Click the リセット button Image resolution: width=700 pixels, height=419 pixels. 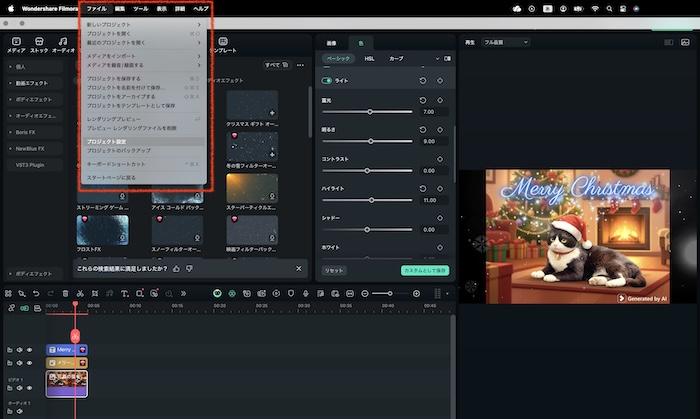[x=334, y=270]
